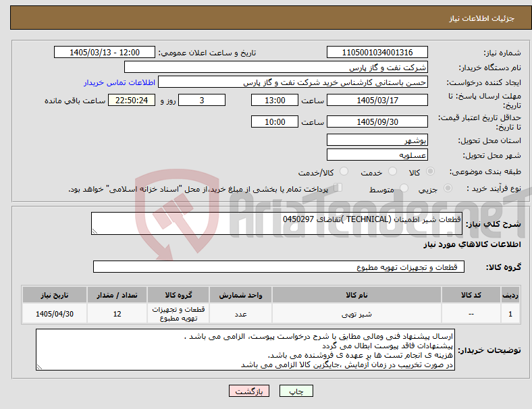Click the جزئیات اطلاعات نیاز header title
Image resolution: width=532 pixels, height=409 pixels.
(482, 18)
